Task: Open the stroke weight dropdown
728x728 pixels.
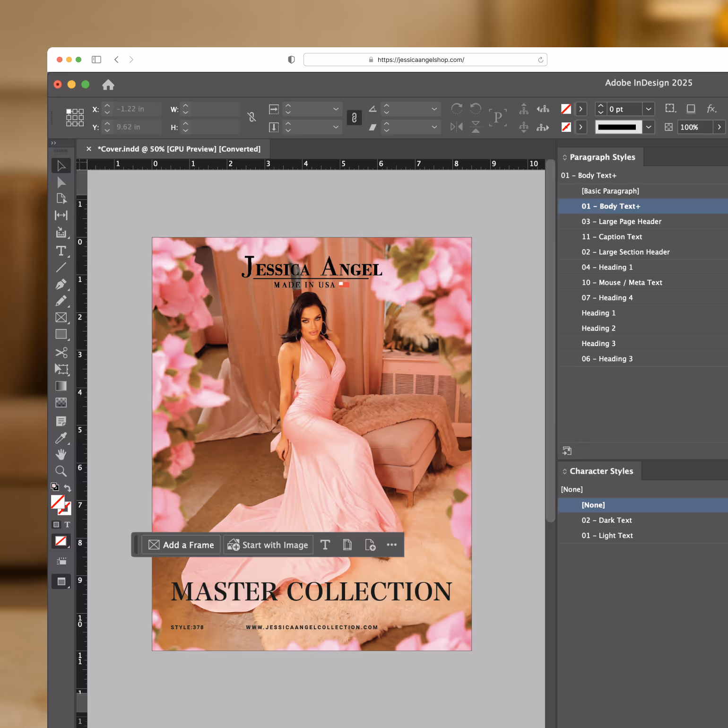Action: [649, 109]
